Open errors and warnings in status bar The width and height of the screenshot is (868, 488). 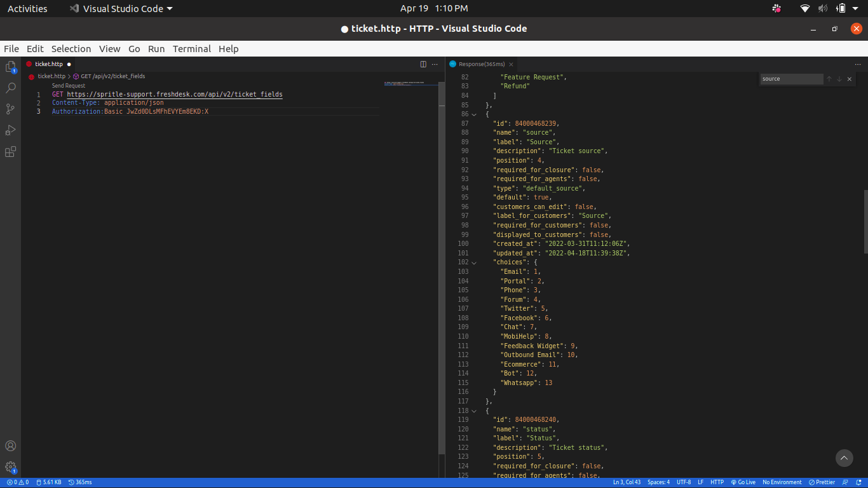(x=17, y=482)
